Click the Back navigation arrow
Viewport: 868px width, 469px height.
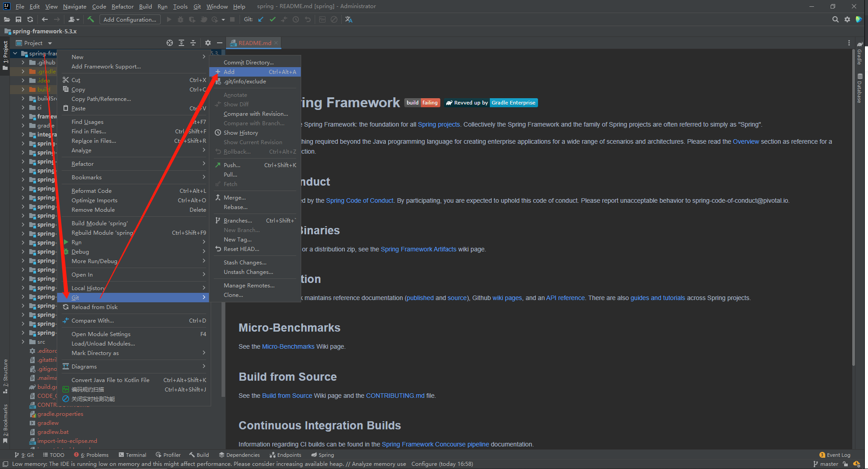pos(45,19)
